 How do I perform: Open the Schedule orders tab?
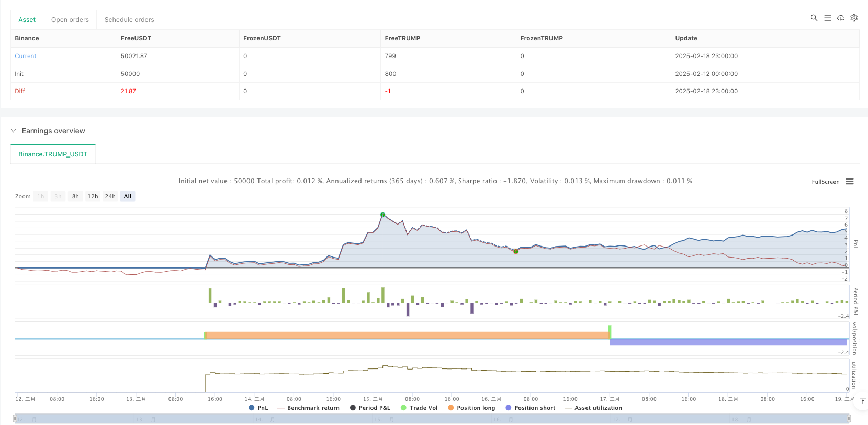pos(129,20)
